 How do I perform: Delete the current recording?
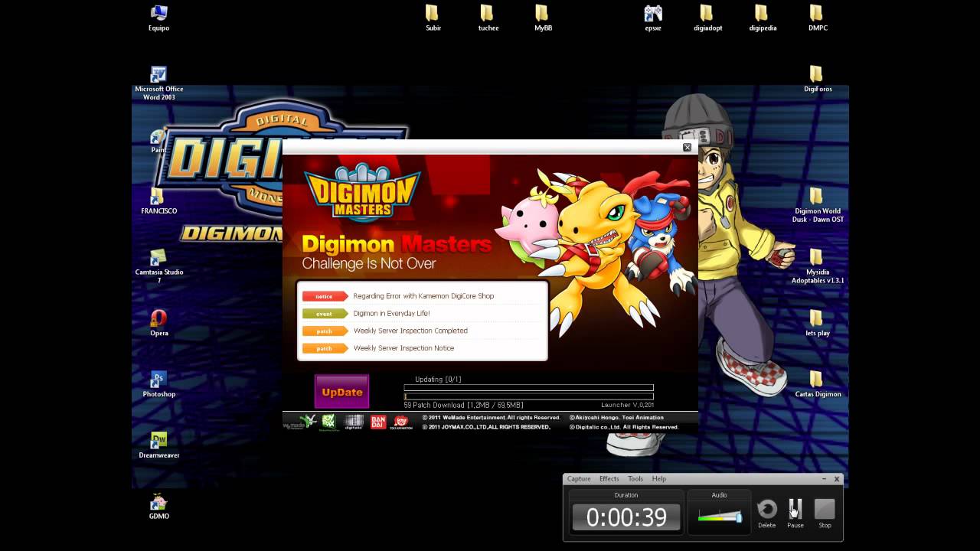click(x=766, y=513)
